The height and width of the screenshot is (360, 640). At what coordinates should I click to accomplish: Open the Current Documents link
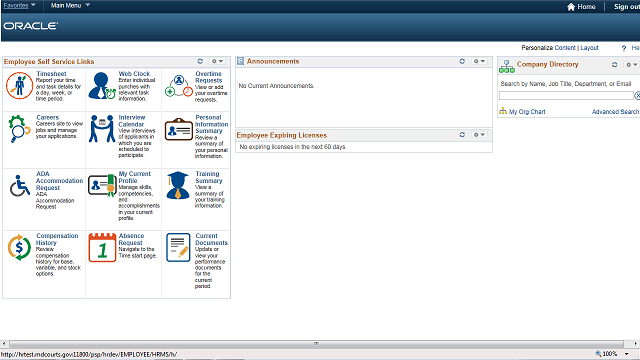[211, 239]
